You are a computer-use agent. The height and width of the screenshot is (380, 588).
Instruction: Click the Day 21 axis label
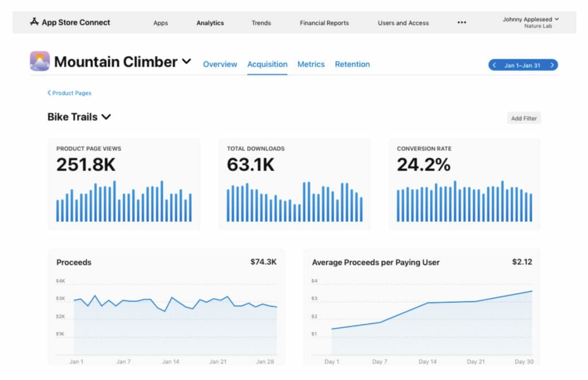(x=475, y=362)
